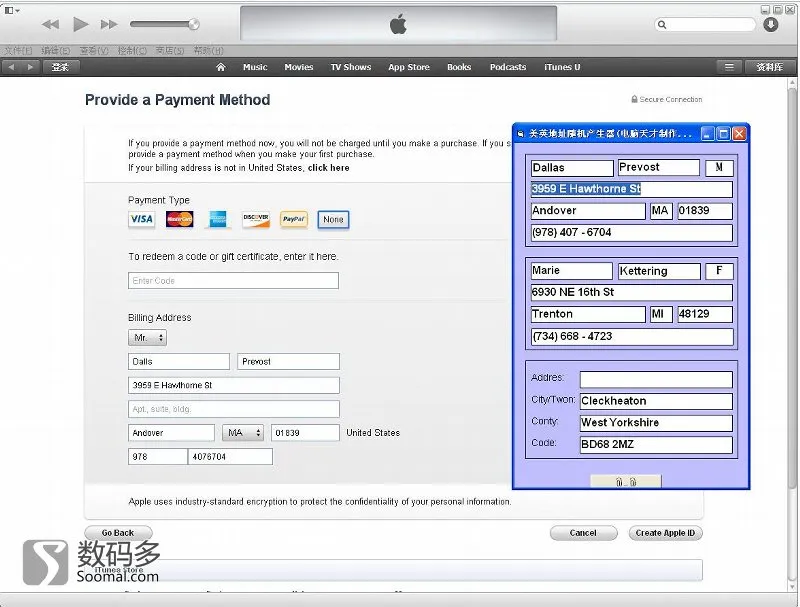The image size is (800, 607).
Task: Select PayPal as payment type
Action: point(294,219)
